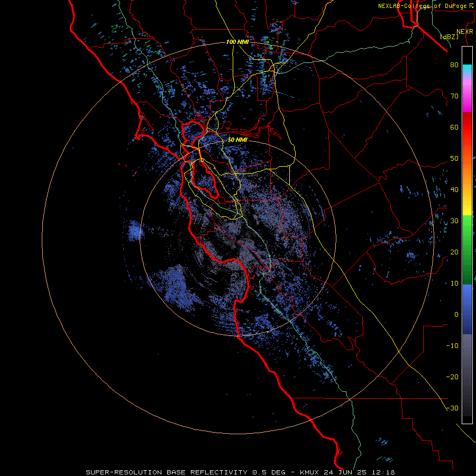Click the green segment of the color bar
Image resolution: width=476 pixels, height=476 pixels.
(x=467, y=250)
